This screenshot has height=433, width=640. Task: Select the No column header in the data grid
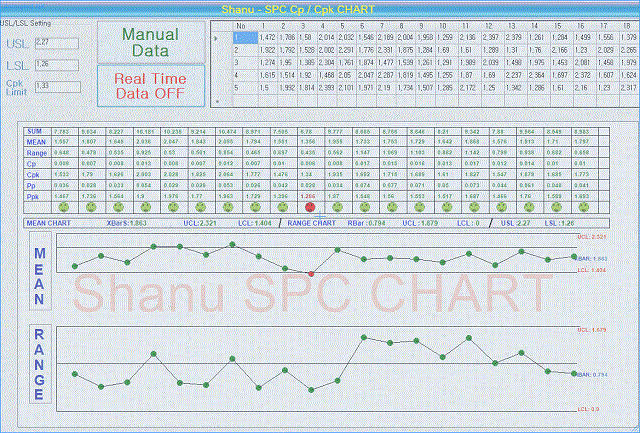tap(245, 26)
